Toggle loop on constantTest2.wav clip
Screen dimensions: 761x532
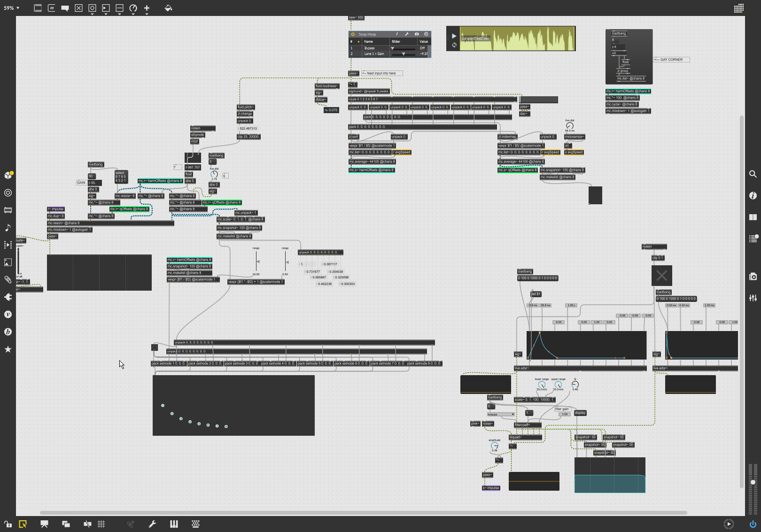pyautogui.click(x=454, y=45)
